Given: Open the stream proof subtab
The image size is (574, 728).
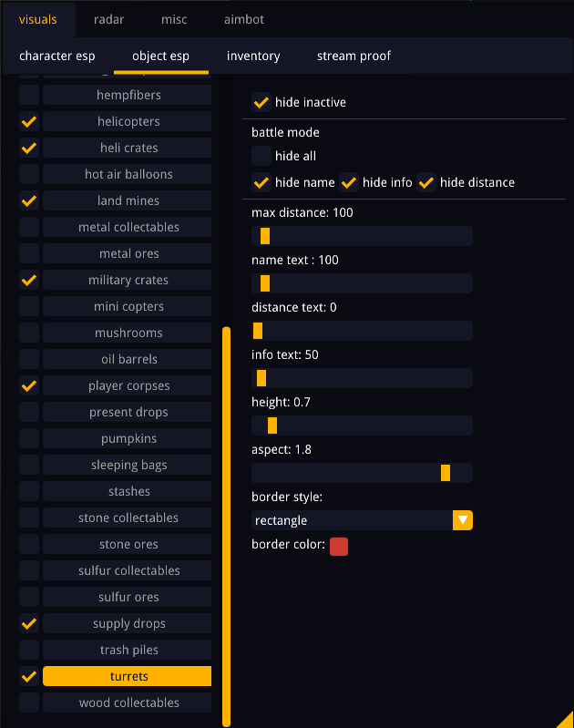Looking at the screenshot, I should click(354, 56).
